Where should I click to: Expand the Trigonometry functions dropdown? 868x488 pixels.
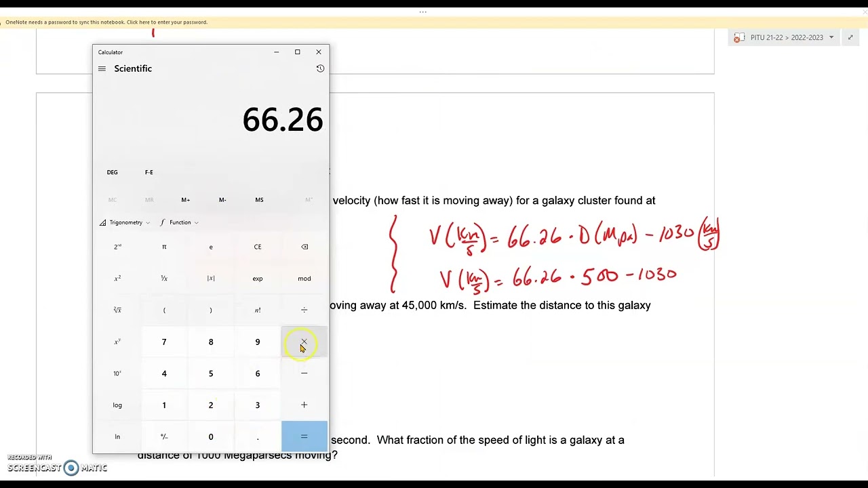point(125,222)
